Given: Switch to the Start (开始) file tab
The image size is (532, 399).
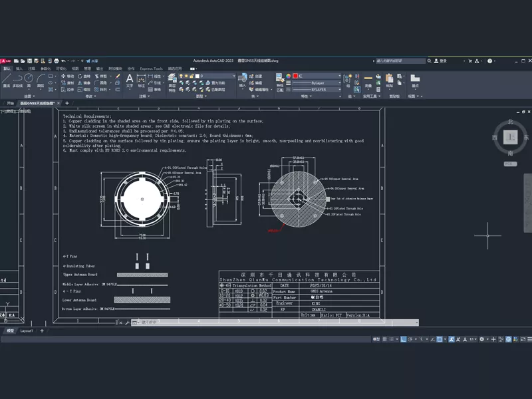Looking at the screenshot, I should 10,103.
